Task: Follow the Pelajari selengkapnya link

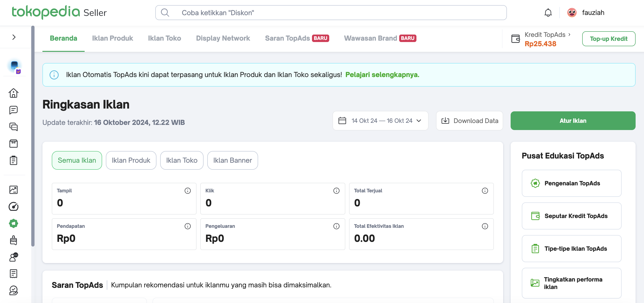Action: [382, 74]
